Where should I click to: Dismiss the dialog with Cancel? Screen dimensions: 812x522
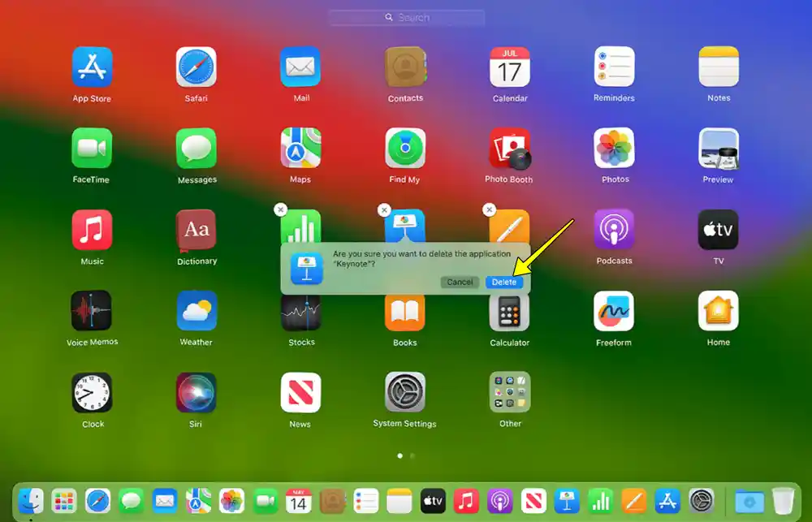[460, 282]
